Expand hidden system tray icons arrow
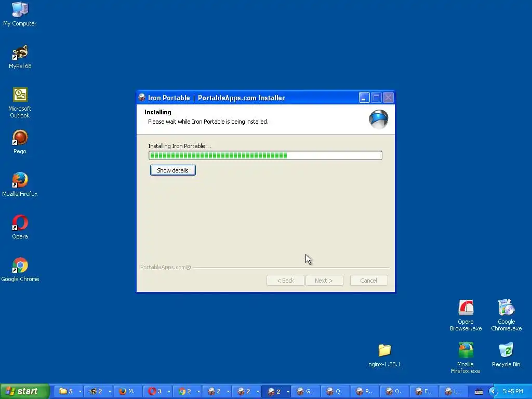This screenshot has width=532, height=399. (494, 392)
